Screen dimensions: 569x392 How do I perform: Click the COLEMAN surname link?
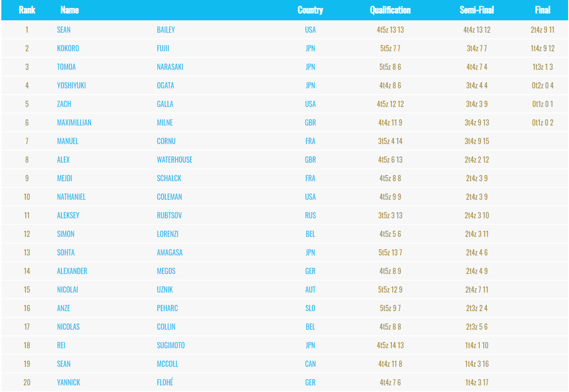tap(169, 197)
